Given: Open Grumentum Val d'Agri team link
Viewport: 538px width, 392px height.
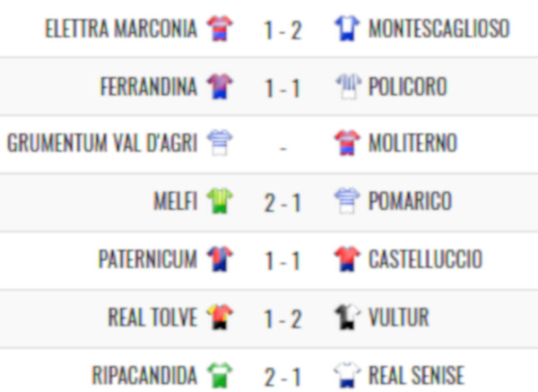Looking at the screenshot, I should pyautogui.click(x=102, y=143).
